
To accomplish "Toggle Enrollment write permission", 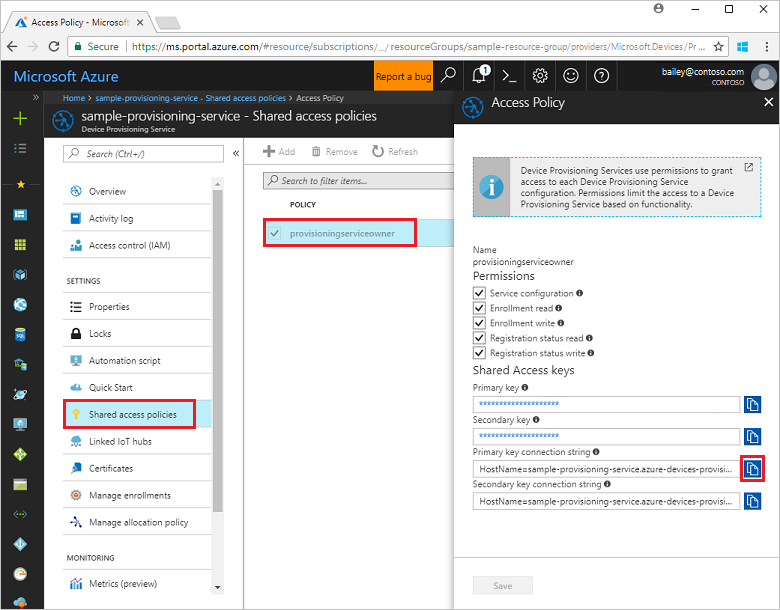I will pyautogui.click(x=479, y=323).
